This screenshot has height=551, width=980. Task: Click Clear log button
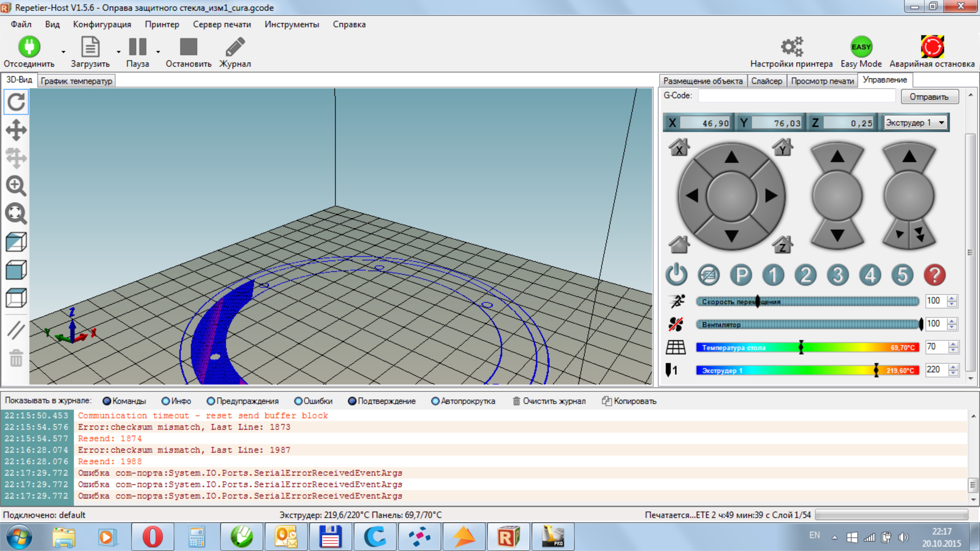point(549,401)
